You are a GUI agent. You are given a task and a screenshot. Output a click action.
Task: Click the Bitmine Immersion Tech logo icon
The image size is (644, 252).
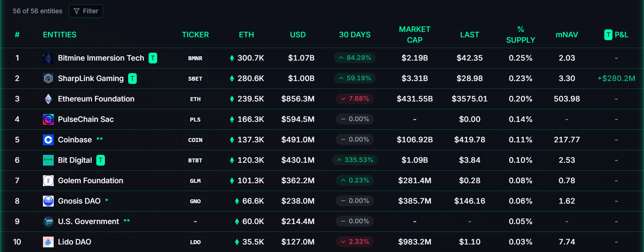pos(48,58)
